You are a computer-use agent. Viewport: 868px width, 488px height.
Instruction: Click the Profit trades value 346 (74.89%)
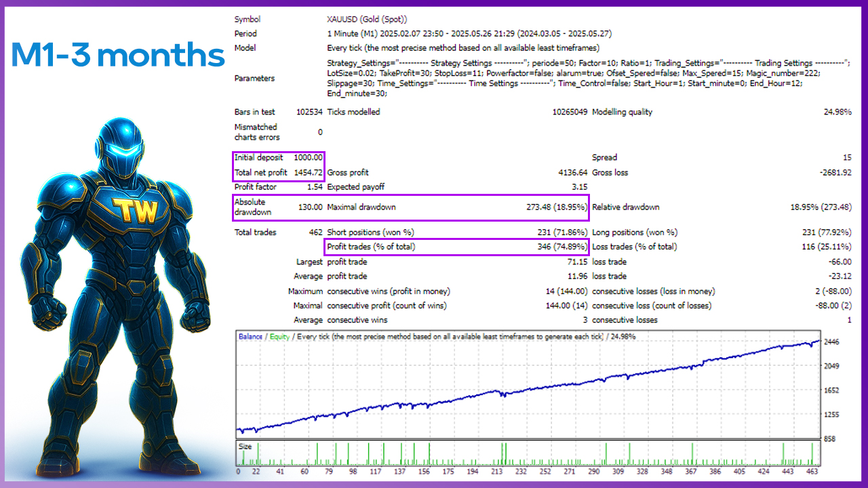tap(561, 247)
